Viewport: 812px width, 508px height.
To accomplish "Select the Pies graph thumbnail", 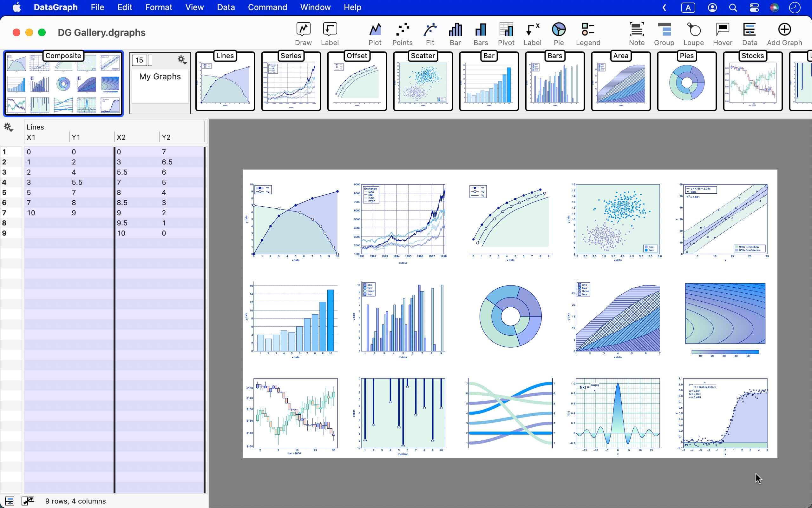I will [x=687, y=81].
